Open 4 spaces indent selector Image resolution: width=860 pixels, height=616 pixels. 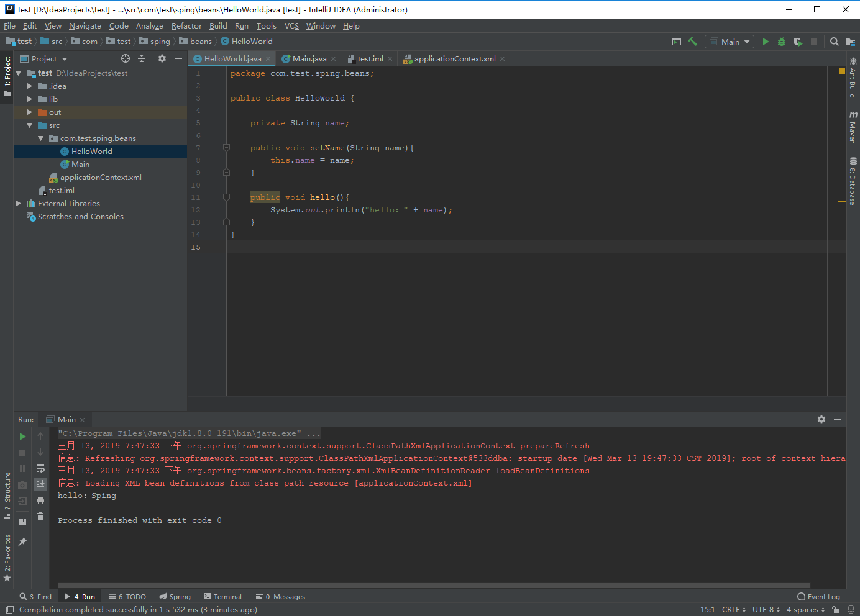tap(805, 610)
